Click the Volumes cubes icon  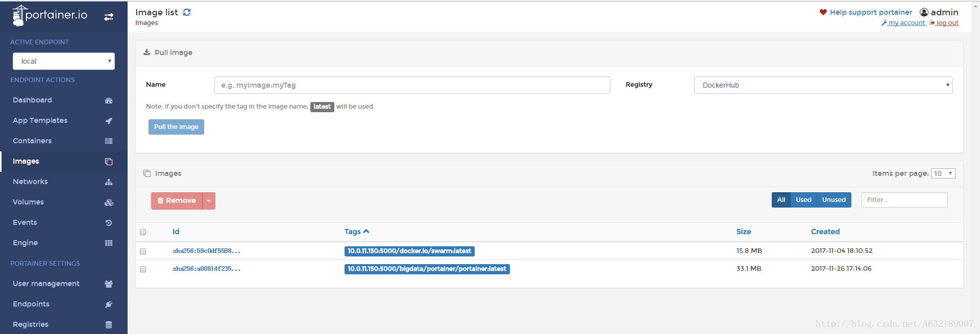(109, 202)
